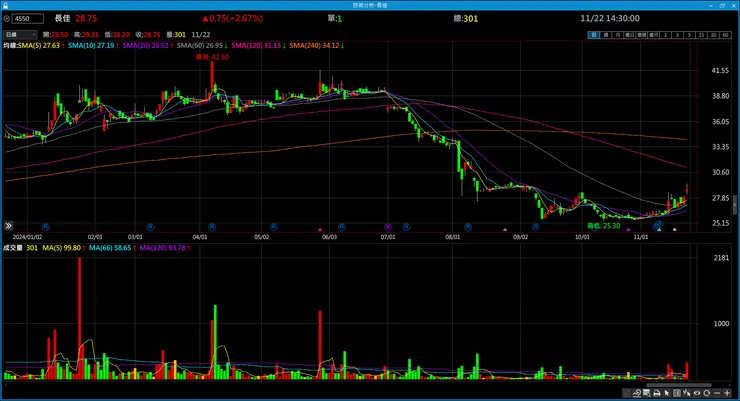
Task: Select the arrow cursor tool in bottom toolbar
Action: coord(666,393)
